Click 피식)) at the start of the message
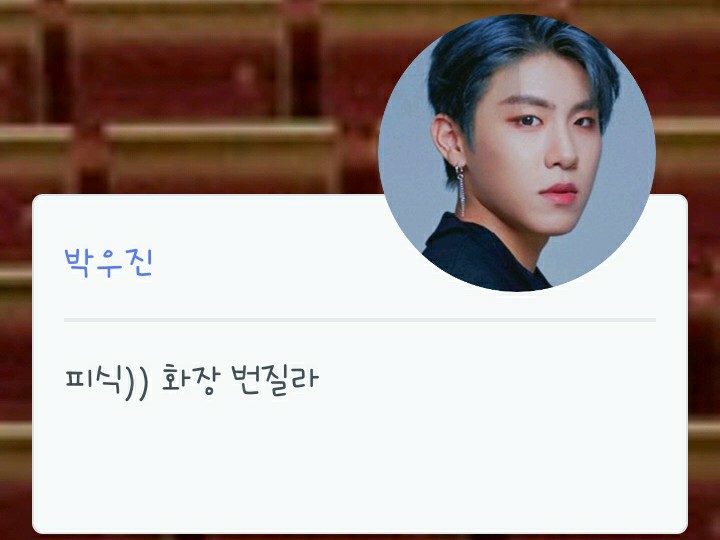The width and height of the screenshot is (720, 540). pos(107,382)
